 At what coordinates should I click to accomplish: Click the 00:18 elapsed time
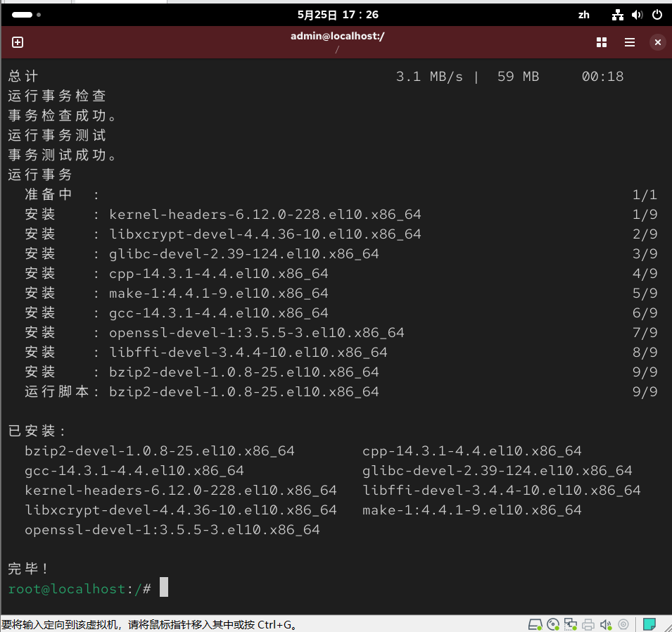(602, 77)
